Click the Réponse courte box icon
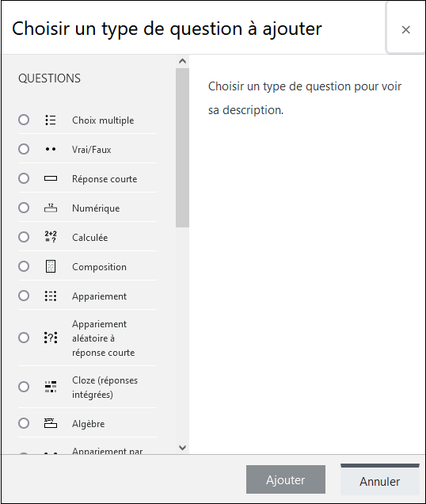Viewport: 426px width, 504px height. [51, 178]
